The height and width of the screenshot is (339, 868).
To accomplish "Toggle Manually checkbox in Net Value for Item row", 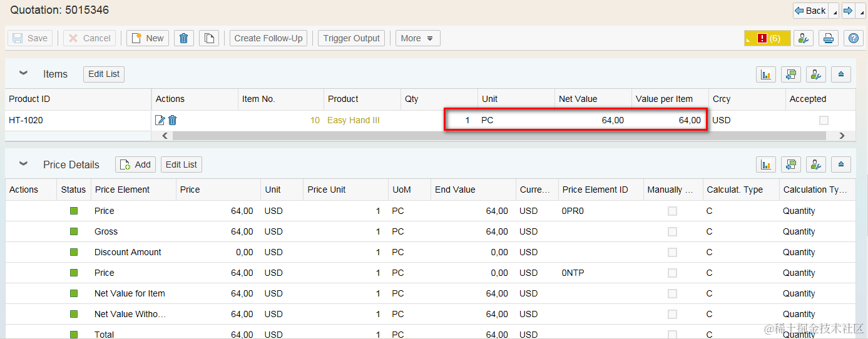I will point(672,294).
